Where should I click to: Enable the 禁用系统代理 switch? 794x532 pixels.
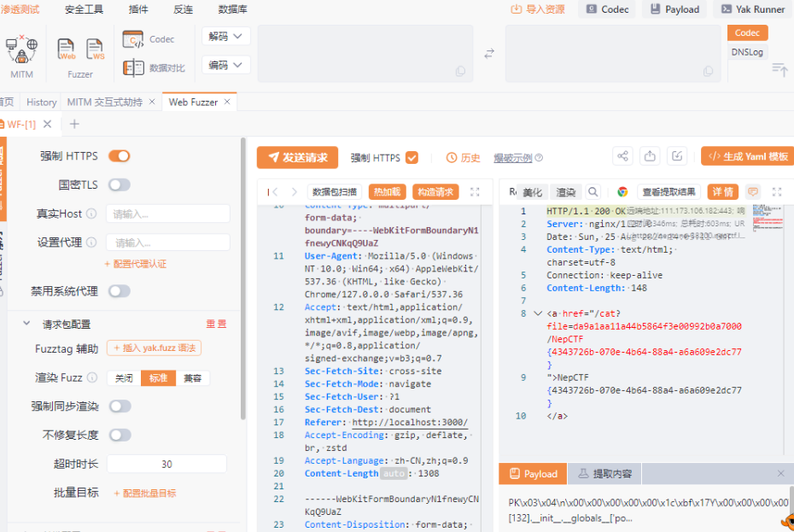pos(120,291)
